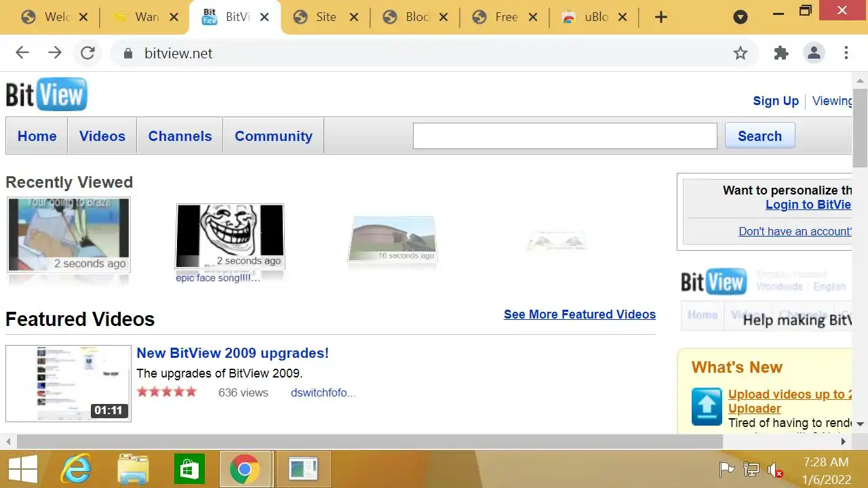Reload the page with refresh icon

[87, 53]
